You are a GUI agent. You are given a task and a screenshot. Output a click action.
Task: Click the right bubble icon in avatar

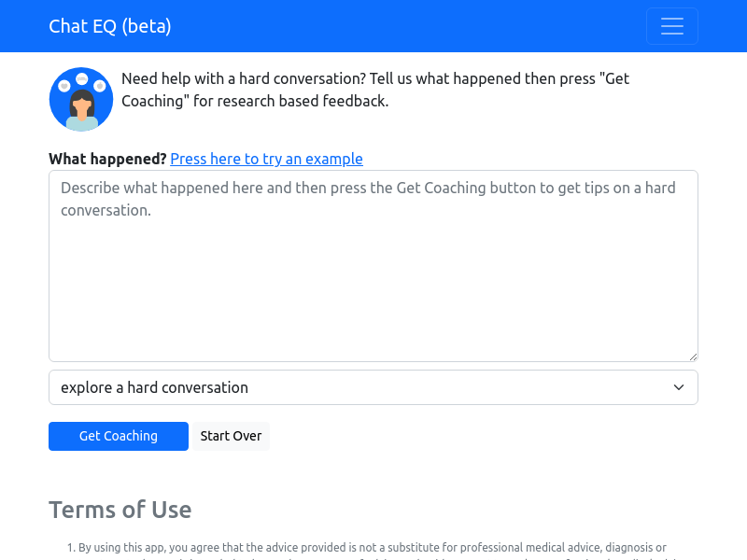(x=99, y=86)
